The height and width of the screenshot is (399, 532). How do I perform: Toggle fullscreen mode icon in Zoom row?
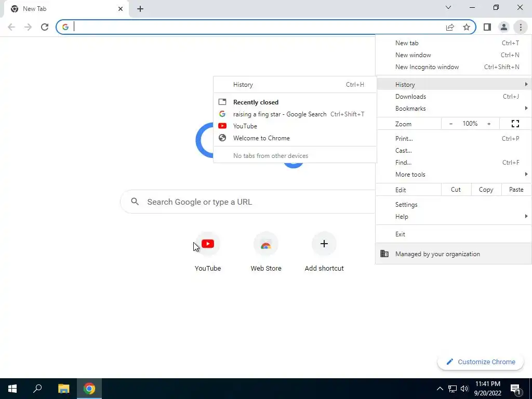pyautogui.click(x=515, y=124)
